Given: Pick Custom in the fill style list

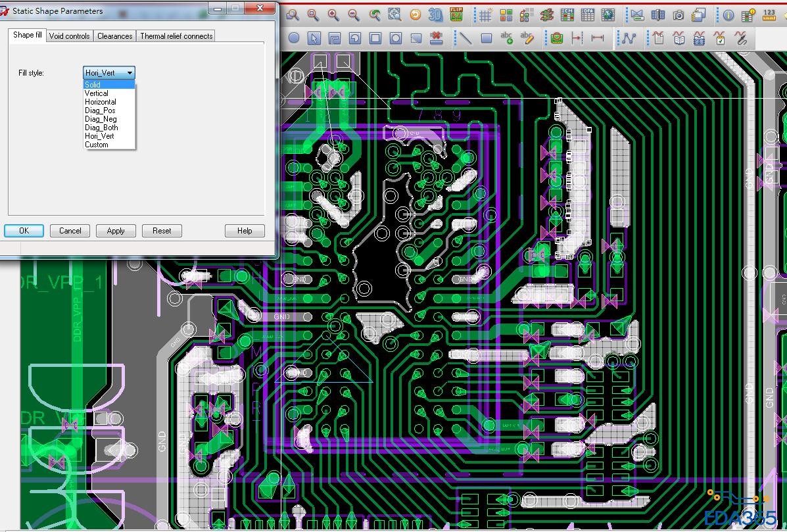Looking at the screenshot, I should (97, 145).
